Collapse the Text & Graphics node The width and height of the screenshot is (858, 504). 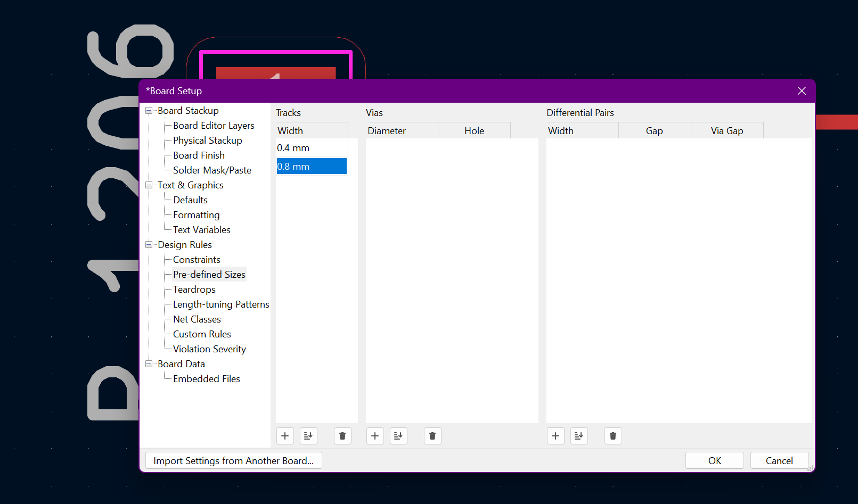coord(149,185)
